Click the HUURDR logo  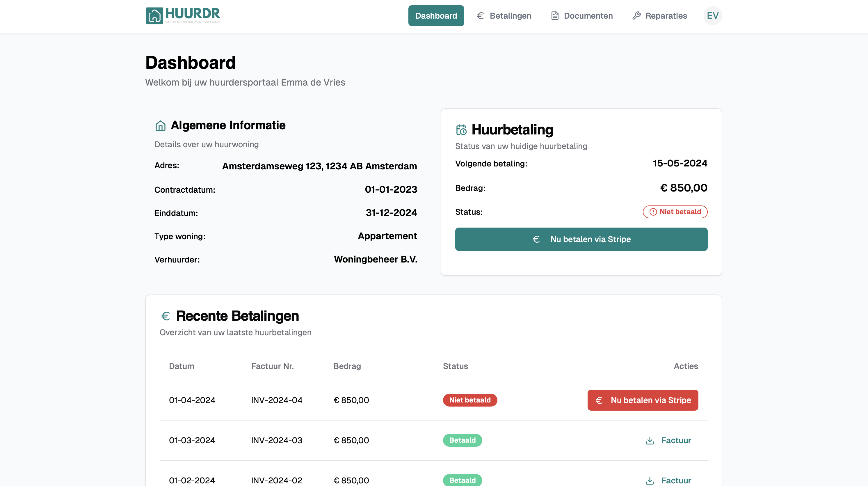point(183,15)
